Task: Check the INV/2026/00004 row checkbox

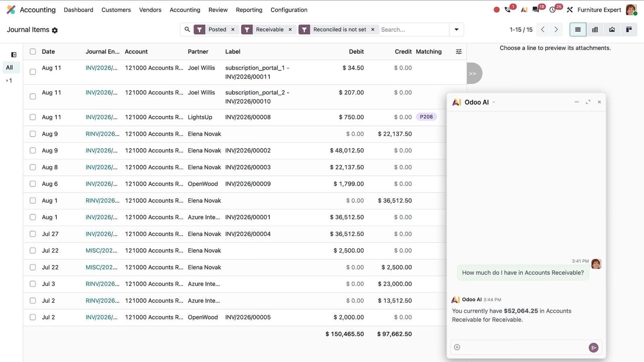Action: [33, 234]
